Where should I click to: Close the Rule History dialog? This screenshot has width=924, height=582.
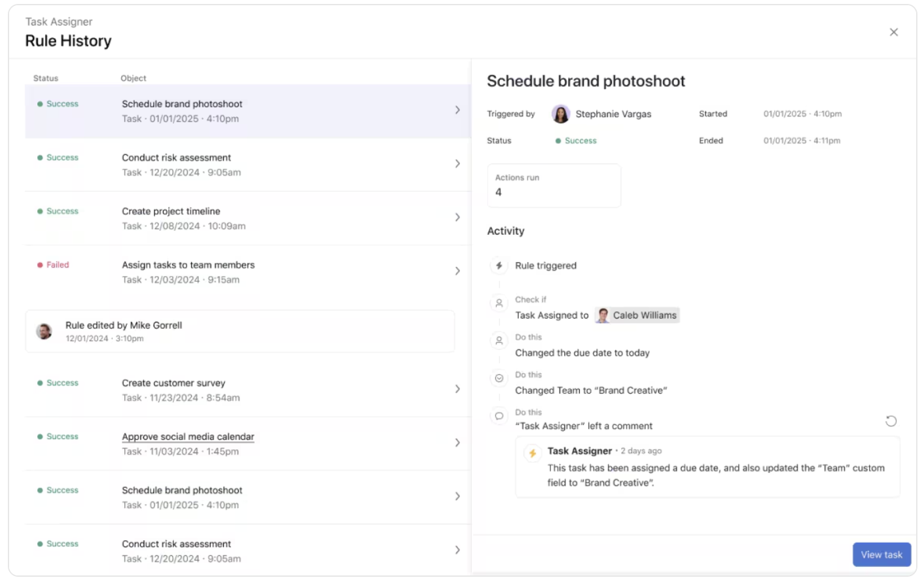point(893,32)
